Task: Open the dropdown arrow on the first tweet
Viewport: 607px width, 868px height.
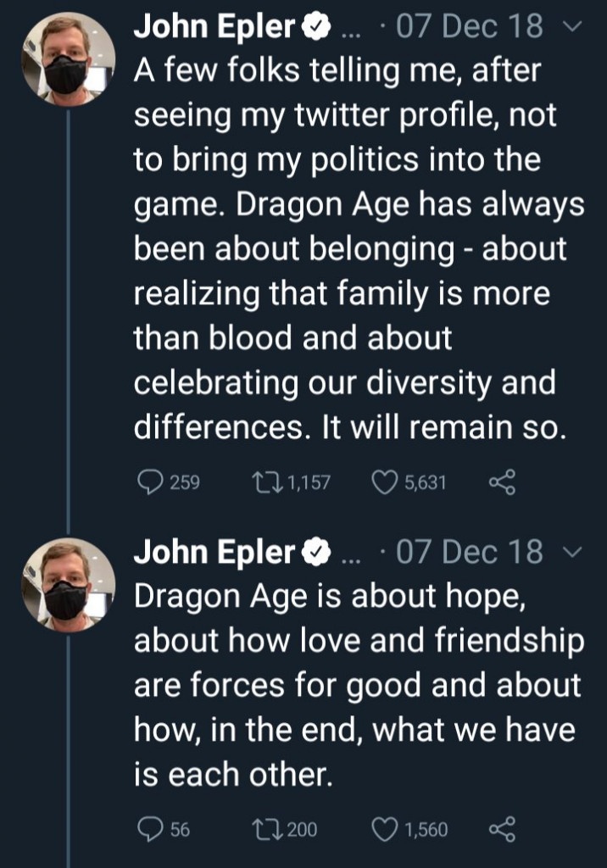Action: [573, 28]
